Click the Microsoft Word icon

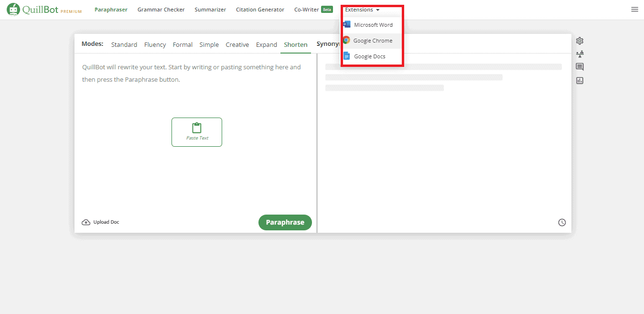pos(347,24)
